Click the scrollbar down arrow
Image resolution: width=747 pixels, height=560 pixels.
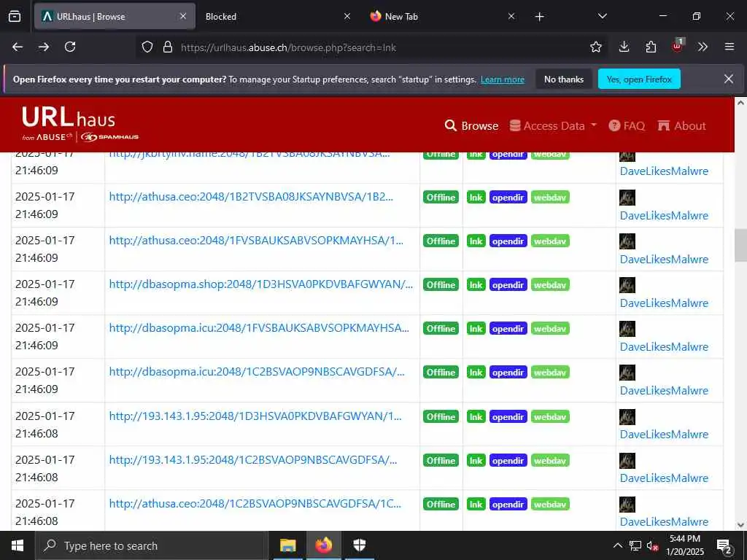click(x=740, y=525)
